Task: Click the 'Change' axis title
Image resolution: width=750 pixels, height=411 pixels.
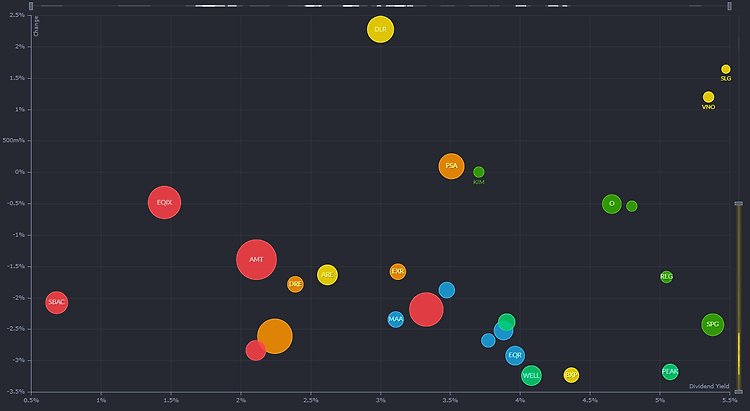Action: [x=36, y=26]
